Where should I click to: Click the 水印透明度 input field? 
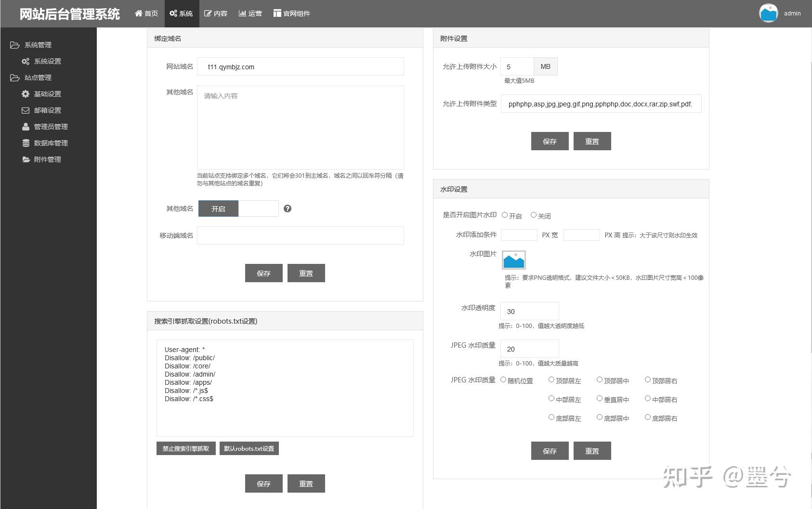coord(530,311)
